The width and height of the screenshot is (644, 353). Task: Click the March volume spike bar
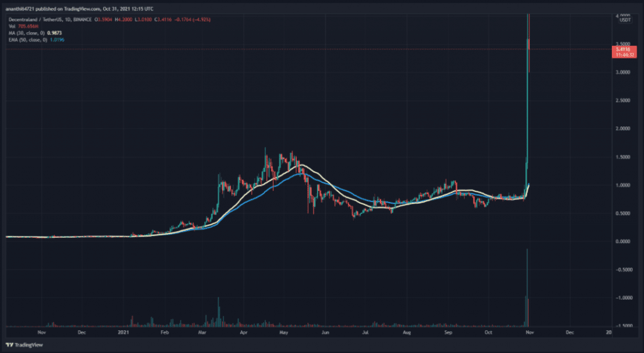(218, 312)
